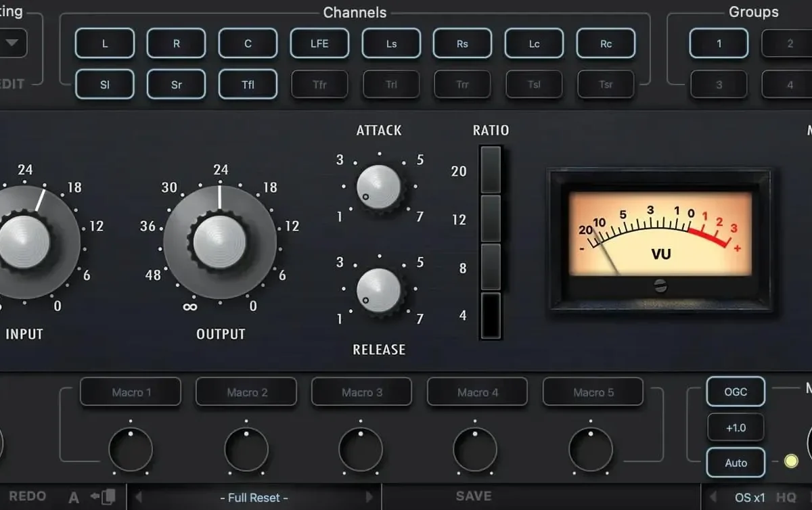Viewport: 812px width, 510px height.
Task: Open the Full Reset preset selector
Action: point(254,497)
